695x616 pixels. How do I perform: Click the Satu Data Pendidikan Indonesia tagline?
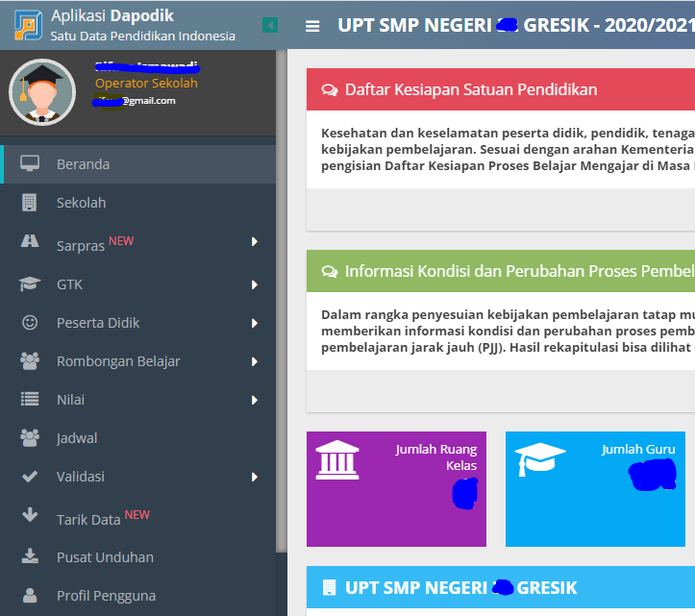pyautogui.click(x=142, y=36)
